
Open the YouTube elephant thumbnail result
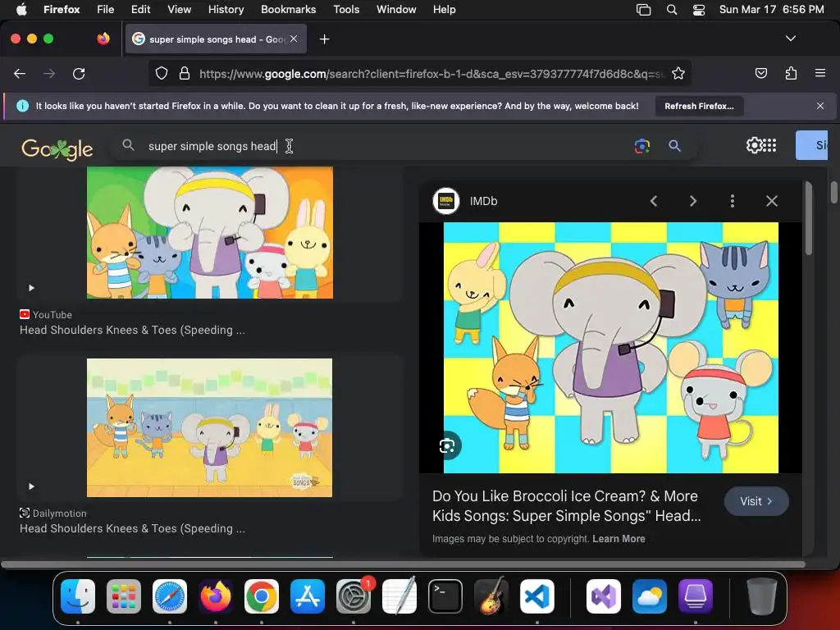[209, 232]
